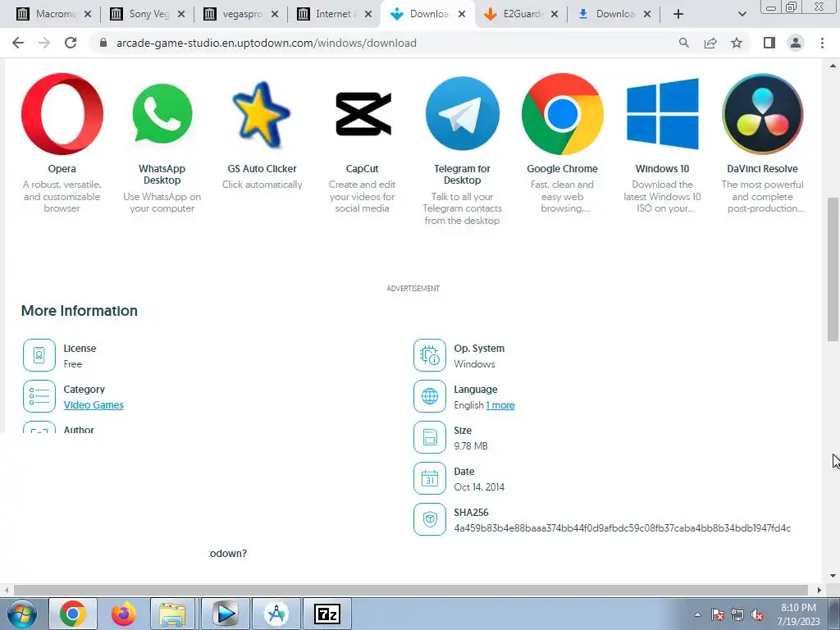Viewport: 840px width, 630px height.
Task: View site information via the padlock icon
Action: [103, 43]
